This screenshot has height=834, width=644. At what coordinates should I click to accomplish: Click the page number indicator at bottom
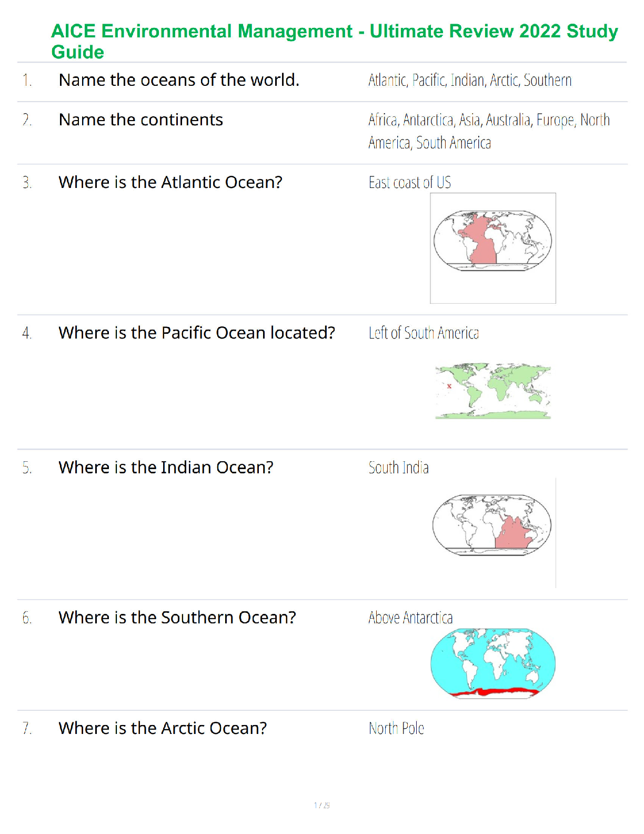pos(321,805)
